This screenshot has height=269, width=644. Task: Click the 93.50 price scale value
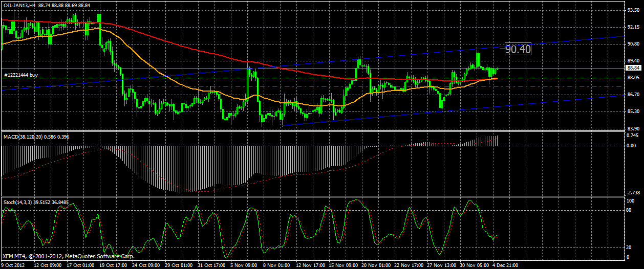point(633,10)
